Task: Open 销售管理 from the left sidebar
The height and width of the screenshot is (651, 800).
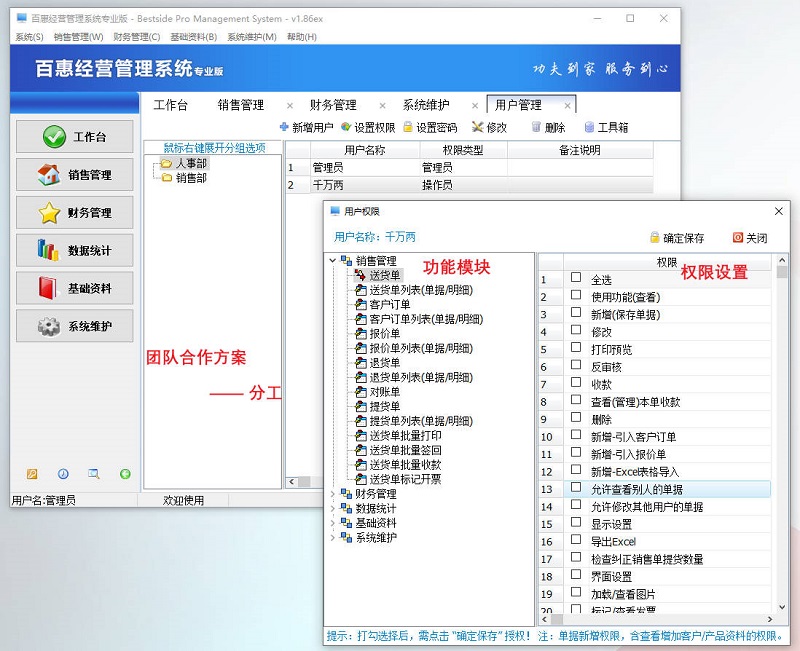Action: (74, 174)
